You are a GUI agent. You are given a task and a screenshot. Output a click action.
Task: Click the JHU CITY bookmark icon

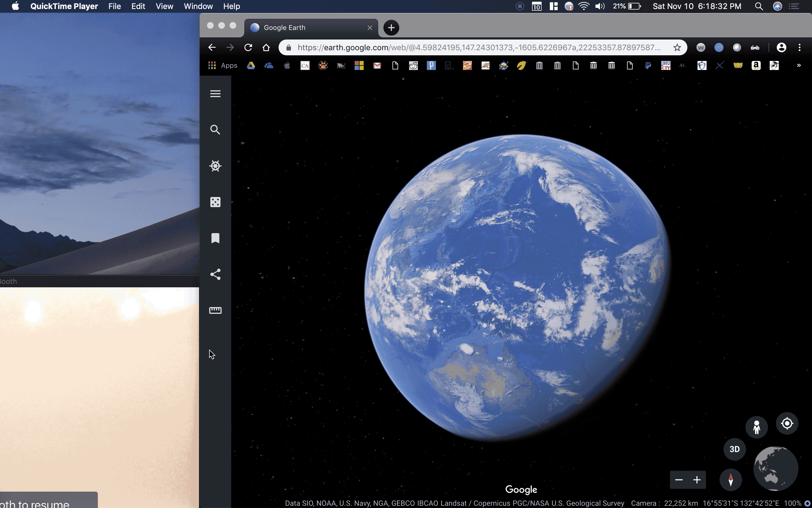666,65
